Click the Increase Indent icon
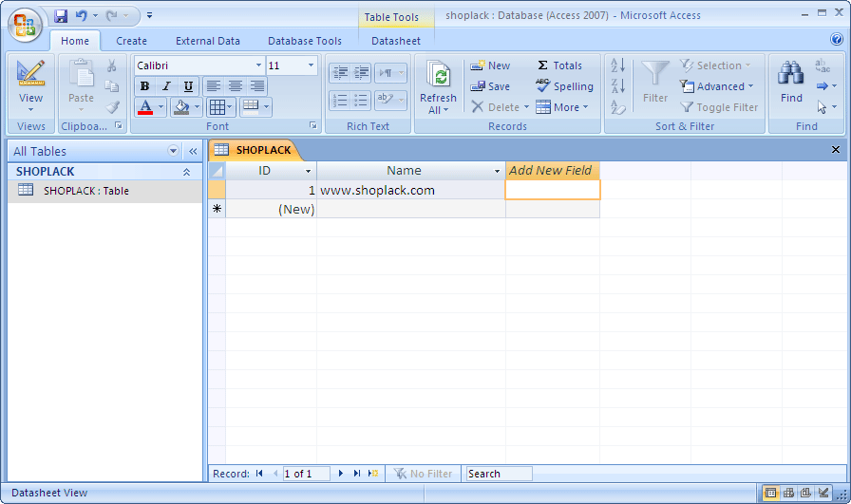 [x=361, y=73]
